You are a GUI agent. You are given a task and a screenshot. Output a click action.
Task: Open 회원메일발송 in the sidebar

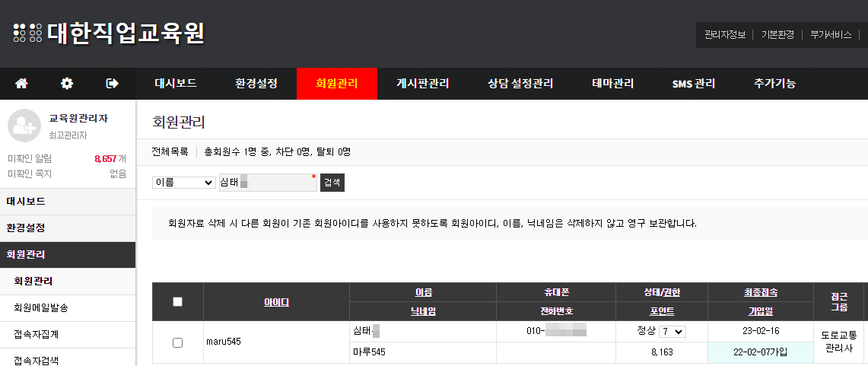[x=41, y=307]
